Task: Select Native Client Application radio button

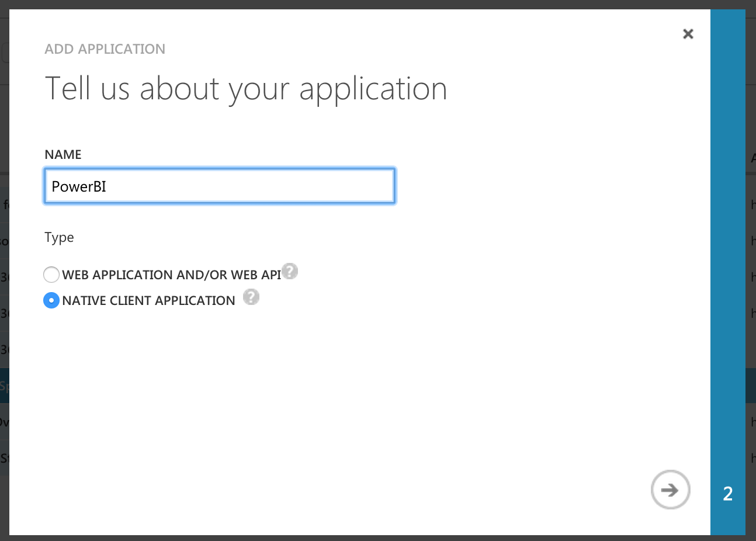Action: (51, 300)
